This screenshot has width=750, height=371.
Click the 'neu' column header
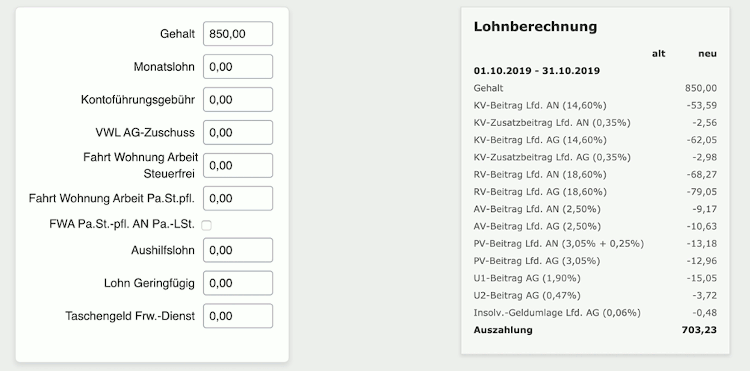[x=707, y=54]
